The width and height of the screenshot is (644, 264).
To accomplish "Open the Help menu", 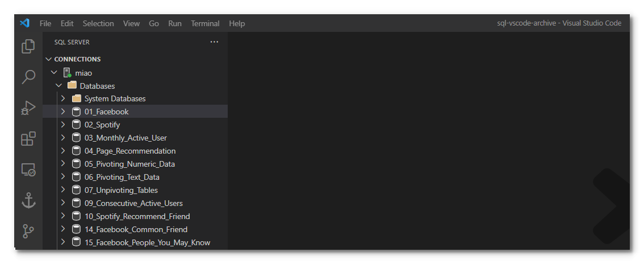I will (237, 23).
